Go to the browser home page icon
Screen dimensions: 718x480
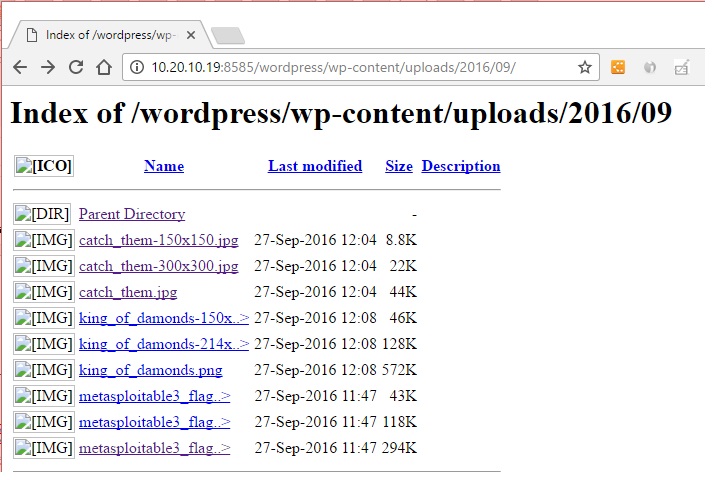click(x=103, y=68)
